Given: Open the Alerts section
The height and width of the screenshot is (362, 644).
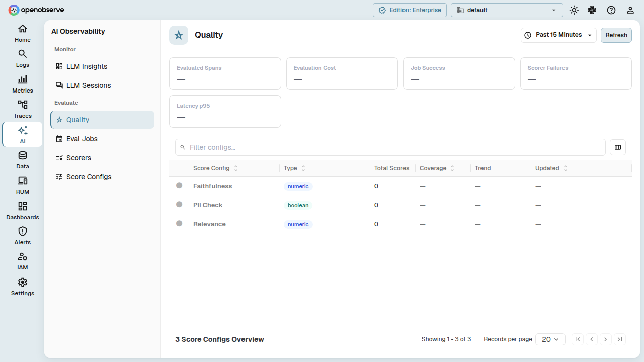Looking at the screenshot, I should [23, 236].
